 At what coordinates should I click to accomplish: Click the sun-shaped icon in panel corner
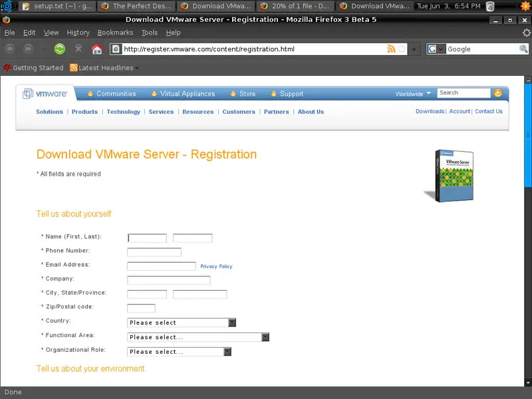tap(525, 6)
